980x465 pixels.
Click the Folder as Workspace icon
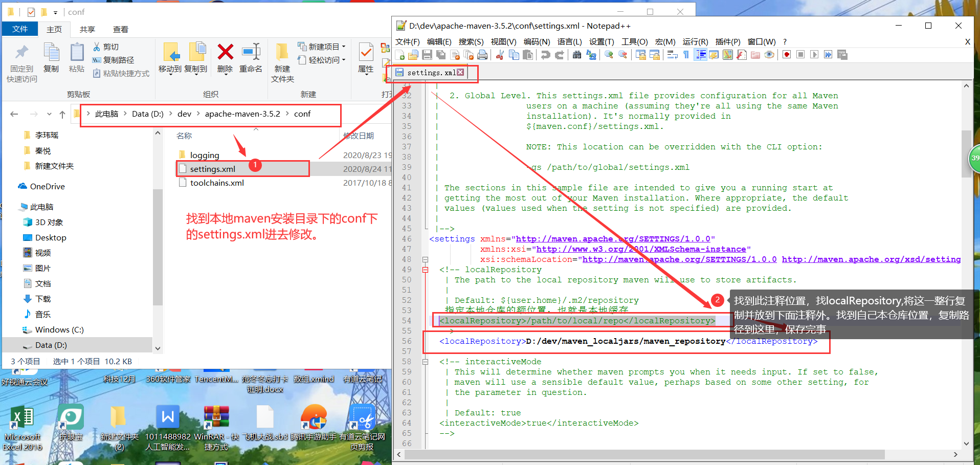[x=755, y=55]
